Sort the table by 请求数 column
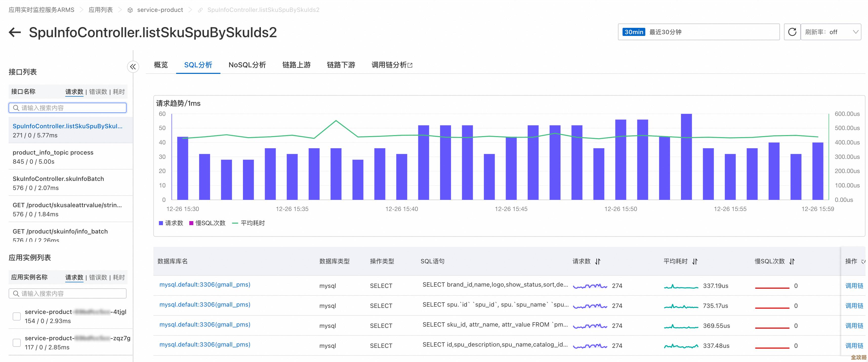The width and height of the screenshot is (868, 362). [597, 261]
